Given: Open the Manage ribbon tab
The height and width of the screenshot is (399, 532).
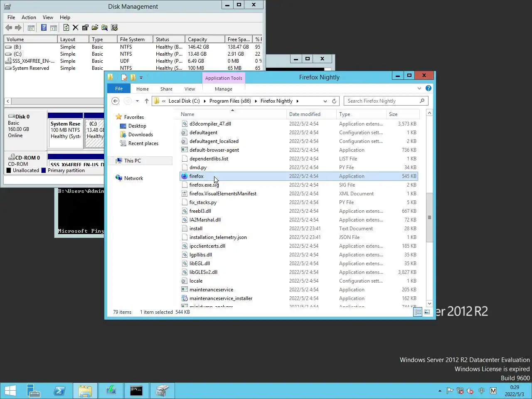Looking at the screenshot, I should (224, 89).
